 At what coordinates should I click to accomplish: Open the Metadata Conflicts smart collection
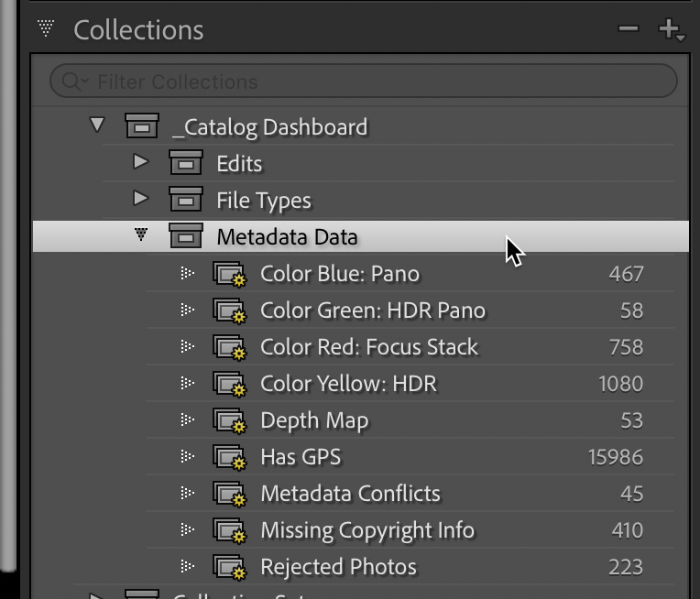click(x=350, y=494)
